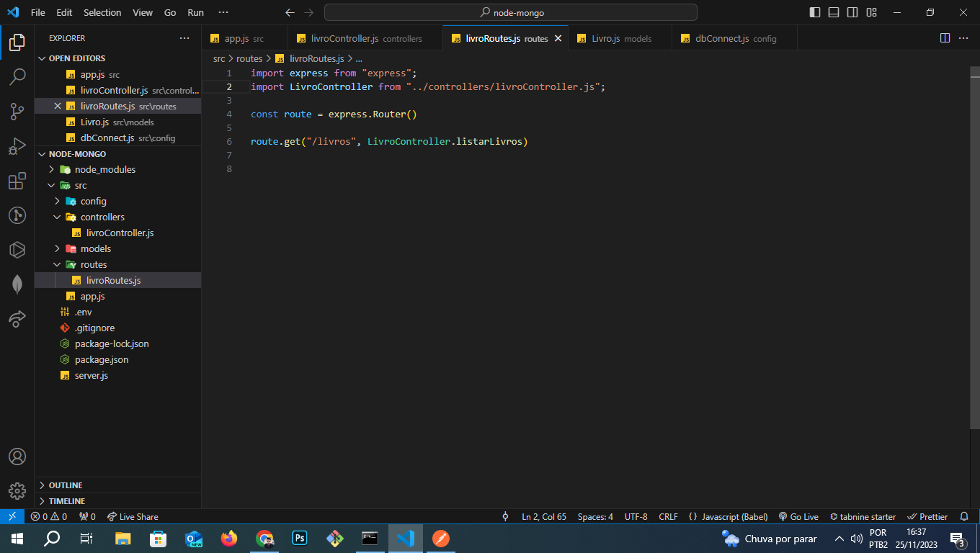Open the File menu
This screenshot has height=553, width=980.
(38, 12)
